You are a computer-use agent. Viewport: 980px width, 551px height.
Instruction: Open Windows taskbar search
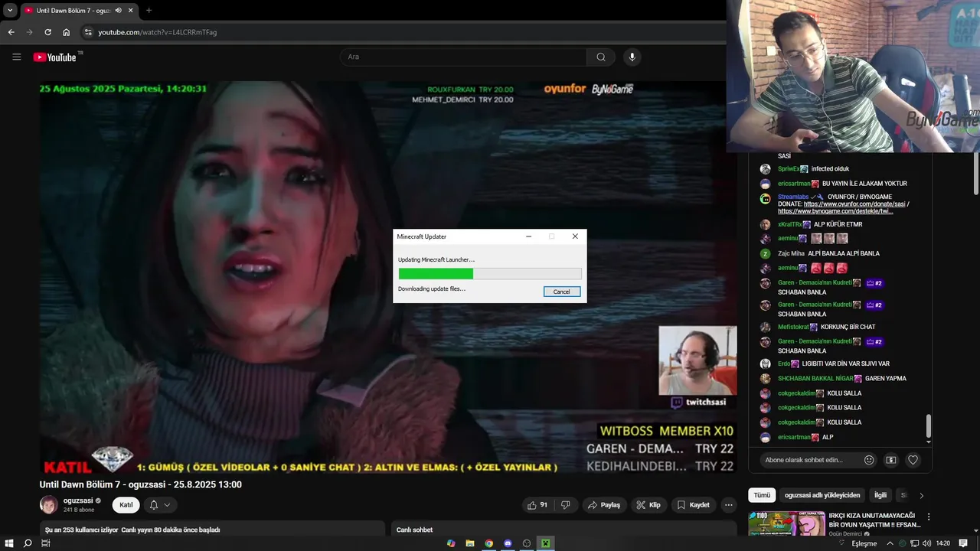(x=28, y=543)
